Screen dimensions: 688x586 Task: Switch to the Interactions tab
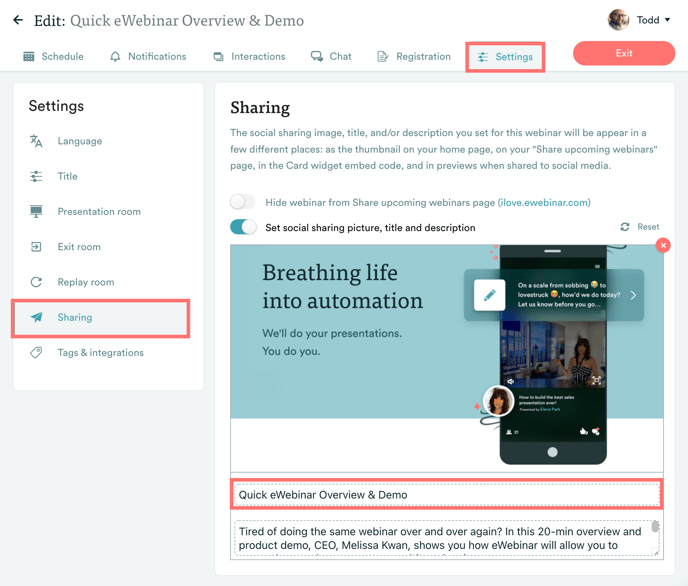coord(249,57)
